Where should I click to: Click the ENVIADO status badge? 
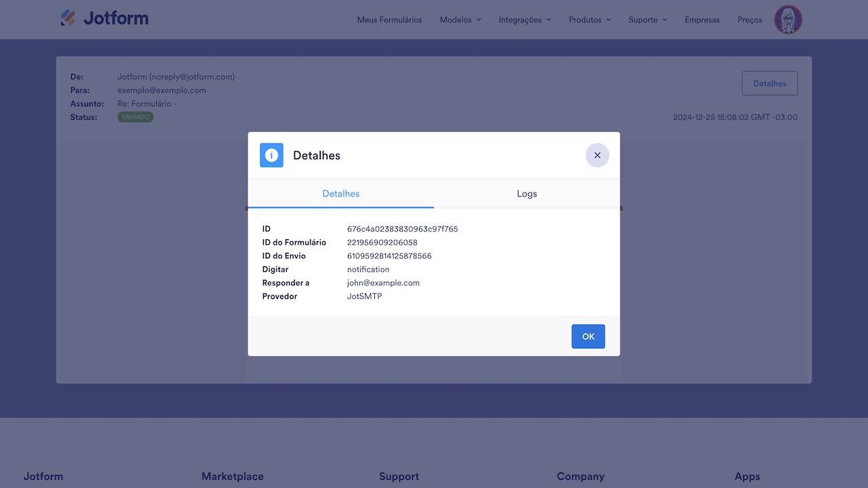pos(135,117)
